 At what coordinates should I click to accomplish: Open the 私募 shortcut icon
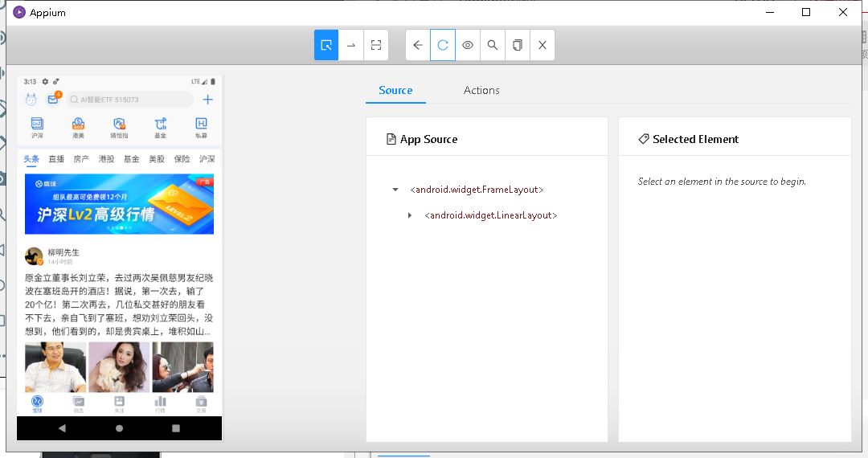point(201,127)
